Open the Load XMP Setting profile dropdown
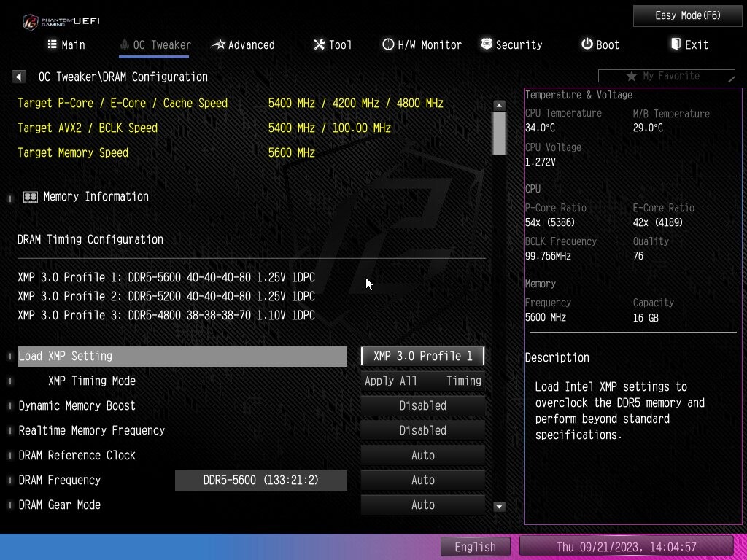Screen dimensions: 747x560 coord(423,356)
